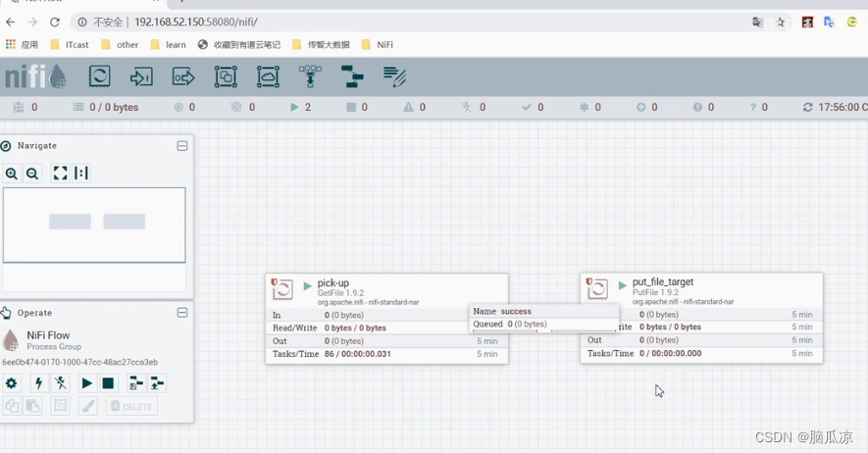Viewport: 868px width, 453px height.
Task: Select the Processor component icon in toolbar
Action: click(100, 76)
